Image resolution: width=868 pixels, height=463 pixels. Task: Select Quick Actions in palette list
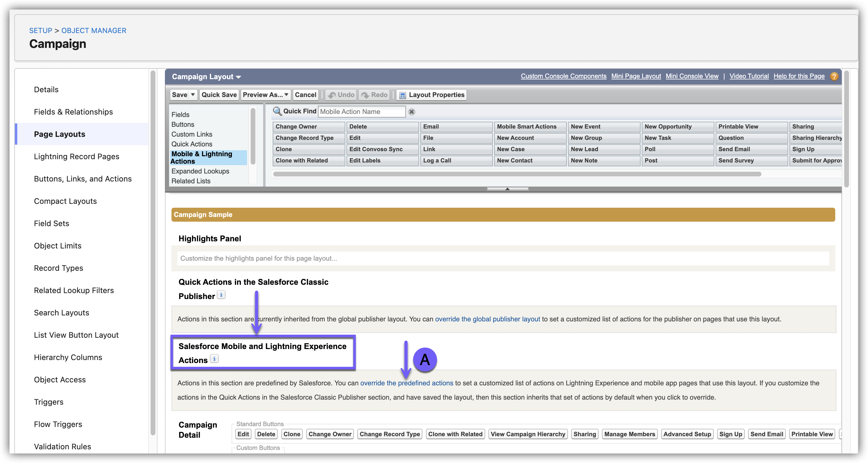click(192, 144)
